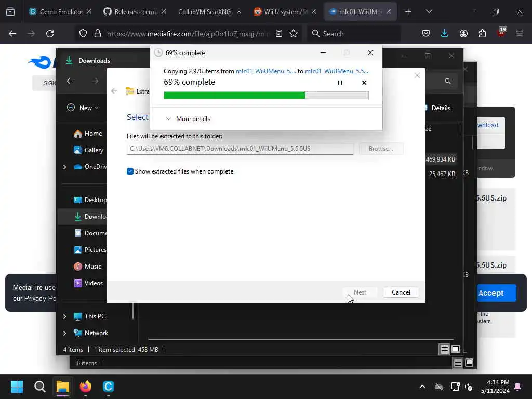Screen dimensions: 532x399
Task: Select Music in the sidebar
Action: (x=87, y=267)
